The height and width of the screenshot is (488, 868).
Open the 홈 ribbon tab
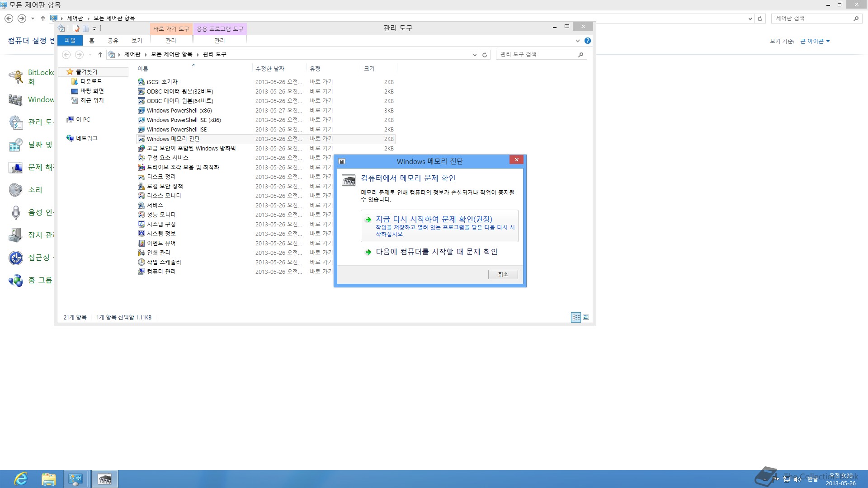[x=92, y=41]
